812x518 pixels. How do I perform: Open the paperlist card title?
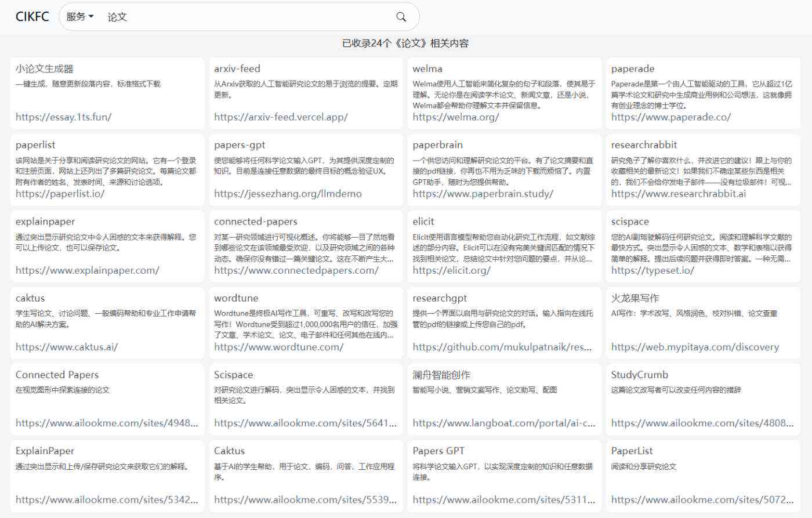point(35,145)
